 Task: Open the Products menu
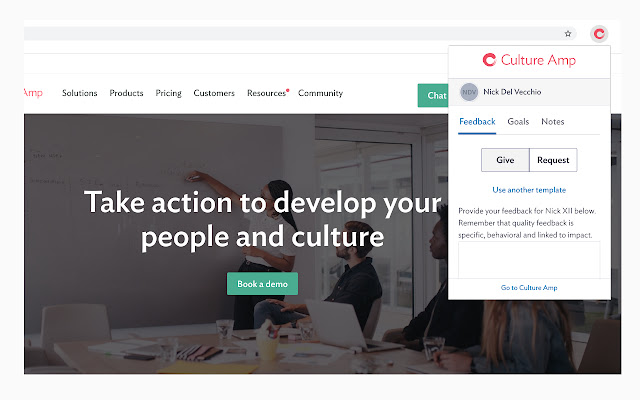[x=126, y=93]
